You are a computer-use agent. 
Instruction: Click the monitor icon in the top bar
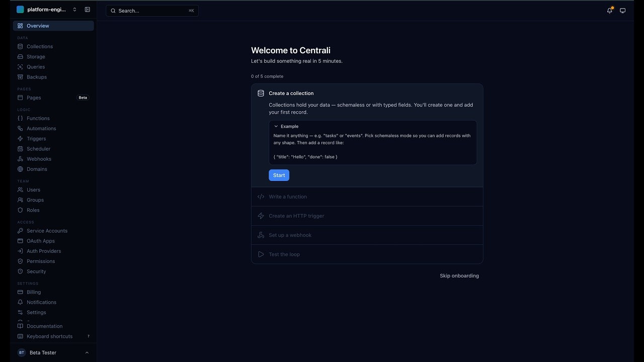point(622,11)
